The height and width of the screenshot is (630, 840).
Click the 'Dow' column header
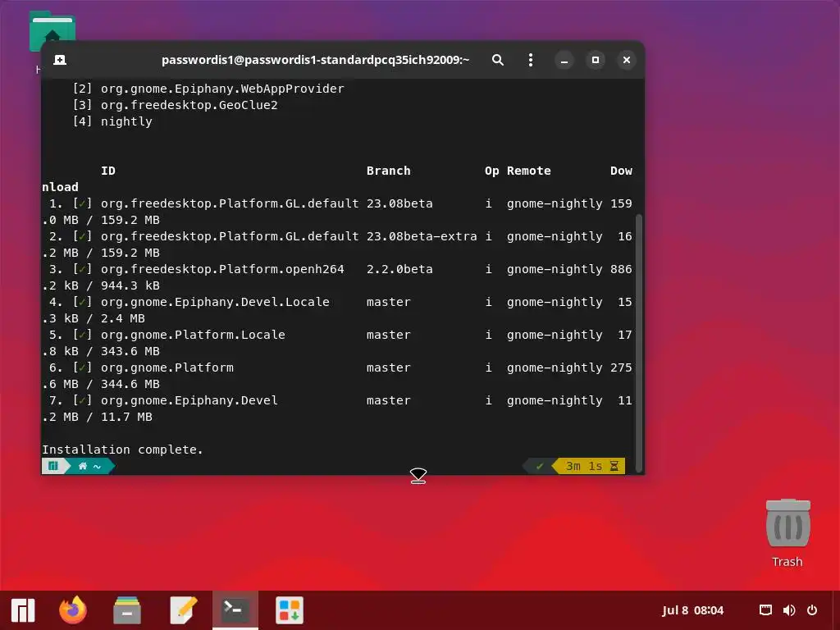coord(621,171)
